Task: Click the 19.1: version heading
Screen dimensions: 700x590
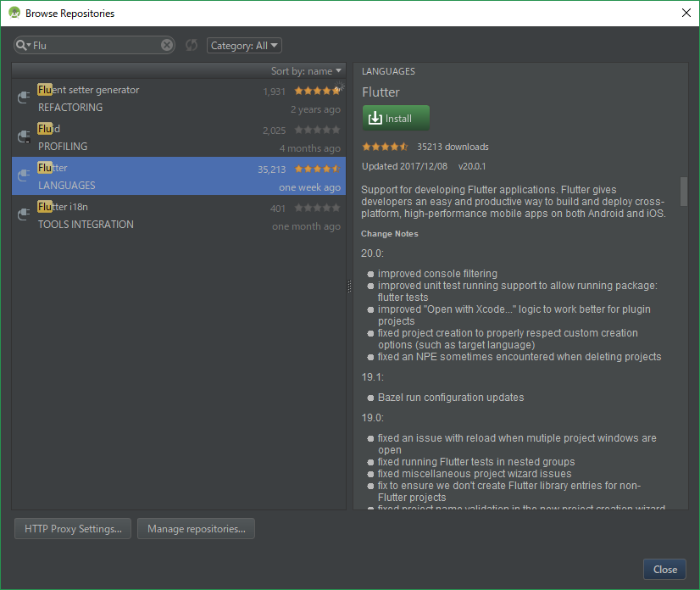Action: coord(372,377)
